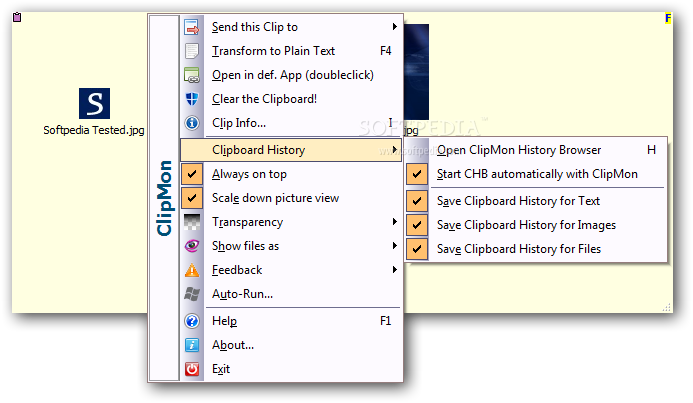693x403 pixels.
Task: Expand the Feedback submenu arrow
Action: click(x=395, y=269)
